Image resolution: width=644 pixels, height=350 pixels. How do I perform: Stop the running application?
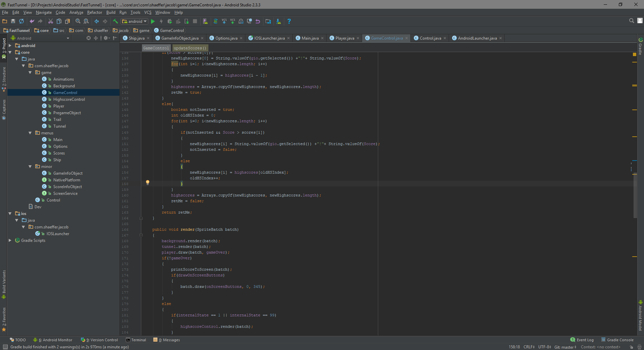pyautogui.click(x=195, y=21)
